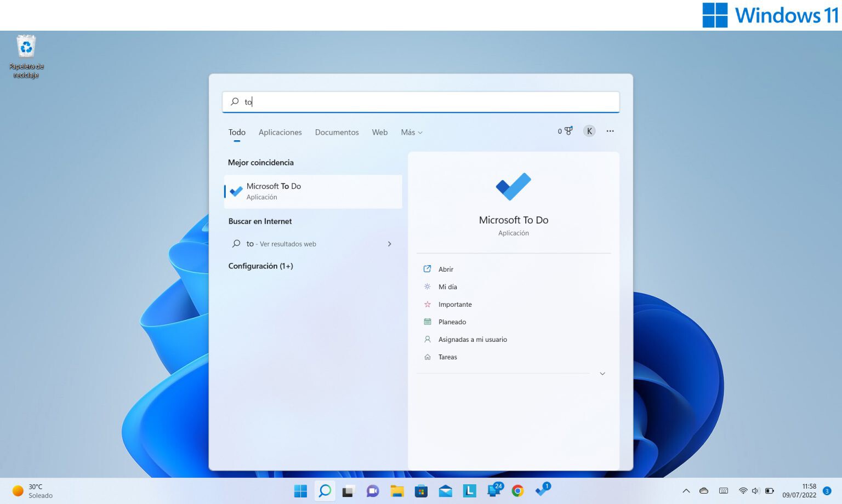The height and width of the screenshot is (504, 842).
Task: Expand the Microsoft To Do actions list
Action: (602, 373)
